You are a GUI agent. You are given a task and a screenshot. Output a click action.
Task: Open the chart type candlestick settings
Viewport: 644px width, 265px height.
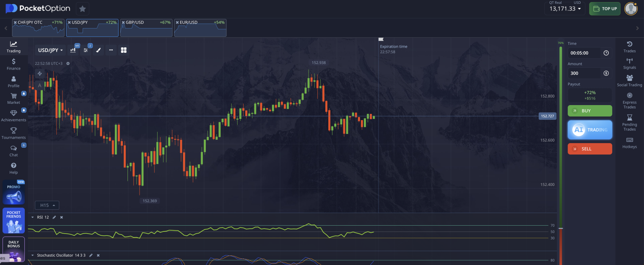pyautogui.click(x=73, y=50)
